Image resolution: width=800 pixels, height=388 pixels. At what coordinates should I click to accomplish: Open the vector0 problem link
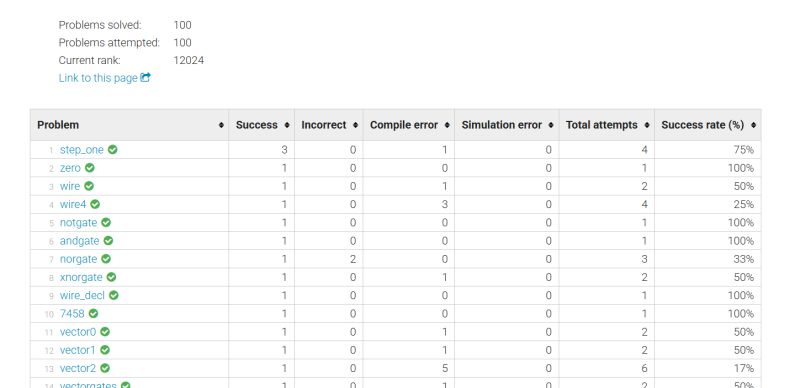point(78,332)
